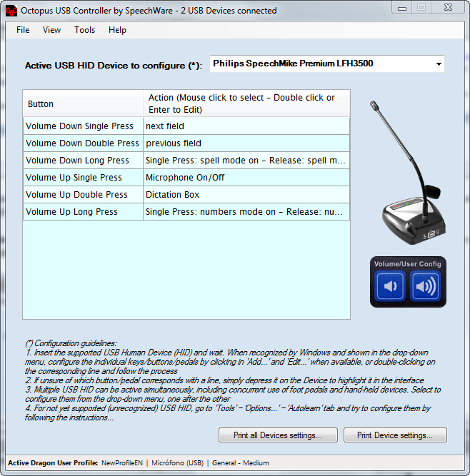Click the Volume Down speaker icon

click(390, 288)
